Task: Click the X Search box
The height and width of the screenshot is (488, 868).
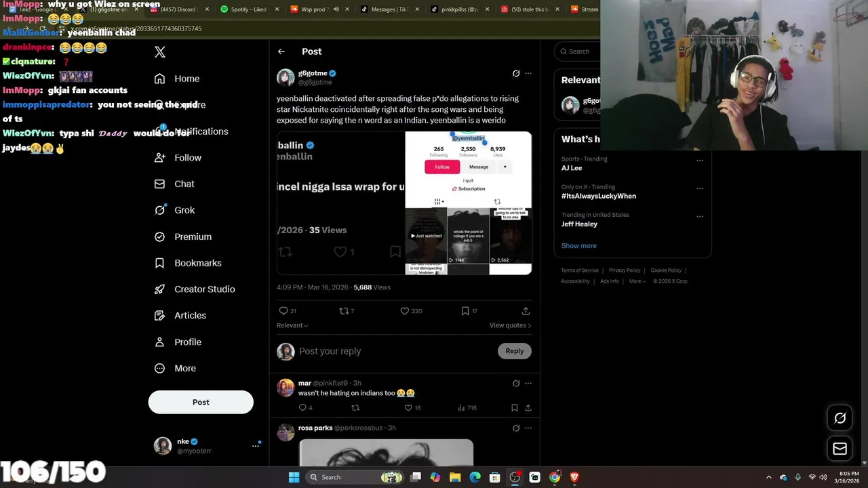Action: [577, 52]
